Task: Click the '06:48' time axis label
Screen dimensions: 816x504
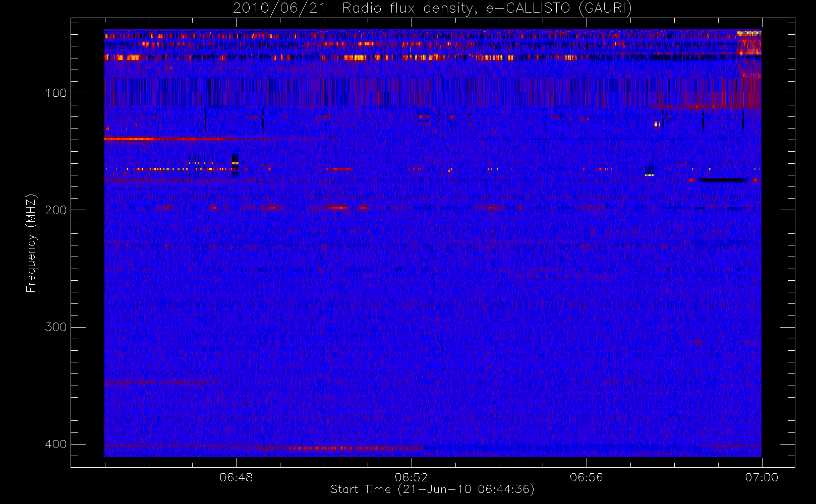Action: click(236, 477)
